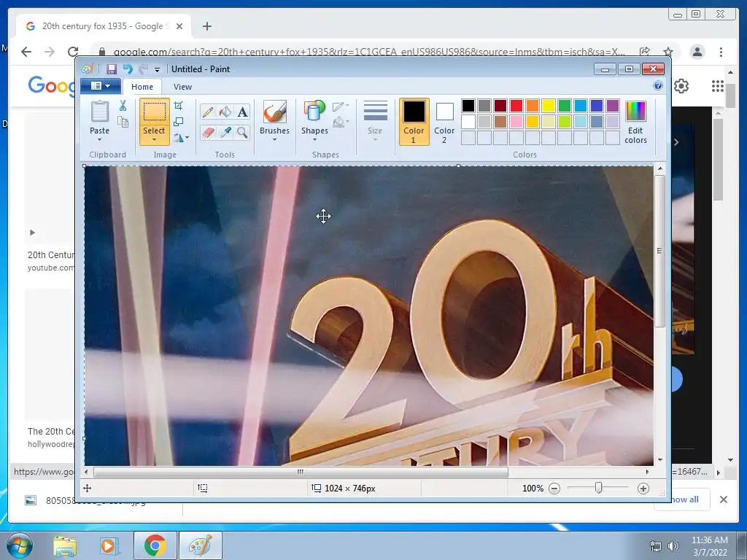Activate the Color 1 button

414,122
